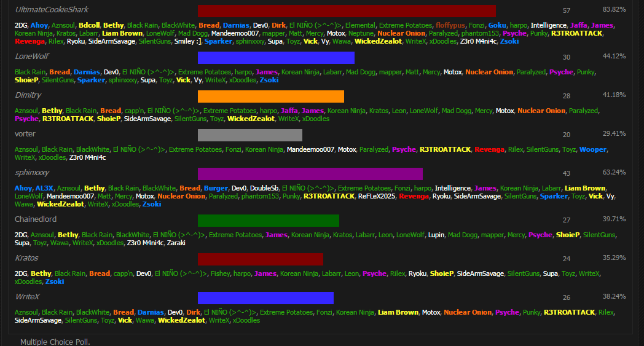Open the Smiley :] voter link
Image resolution: width=644 pixels, height=346 pixels.
pos(187,42)
